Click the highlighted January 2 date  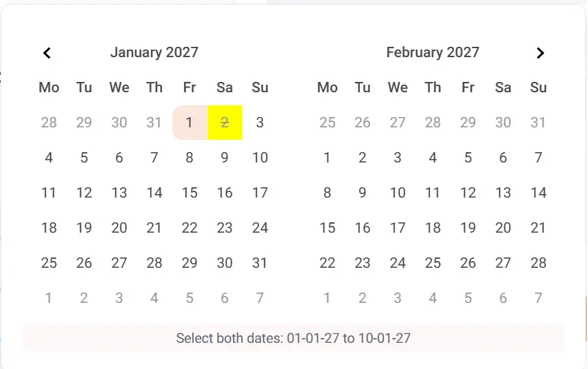click(x=225, y=123)
